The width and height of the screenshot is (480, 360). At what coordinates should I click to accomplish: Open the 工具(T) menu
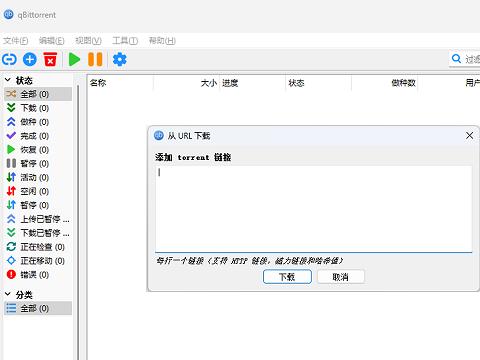pyautogui.click(x=125, y=41)
